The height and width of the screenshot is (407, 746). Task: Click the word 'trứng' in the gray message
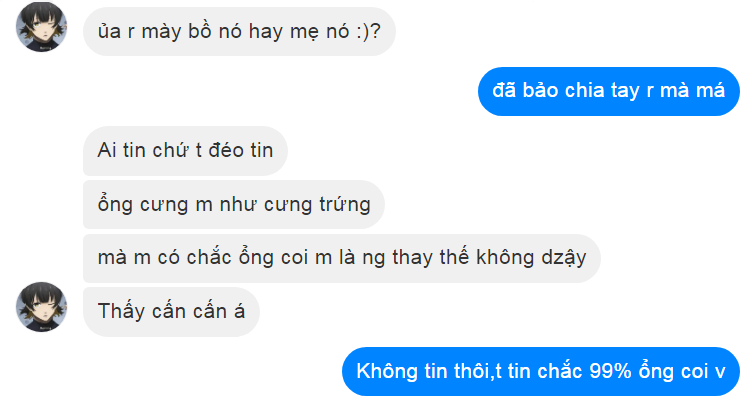pyautogui.click(x=345, y=205)
